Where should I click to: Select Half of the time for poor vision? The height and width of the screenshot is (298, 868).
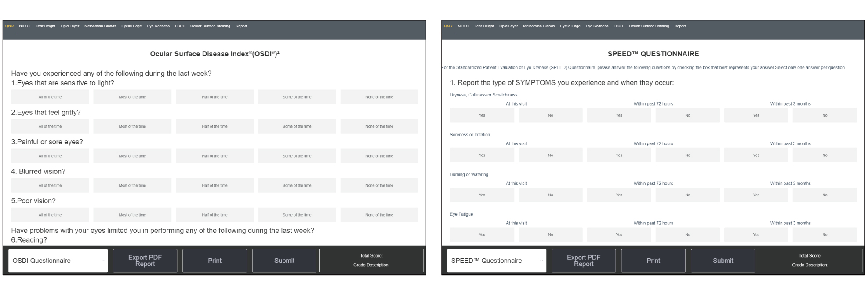[x=214, y=215]
